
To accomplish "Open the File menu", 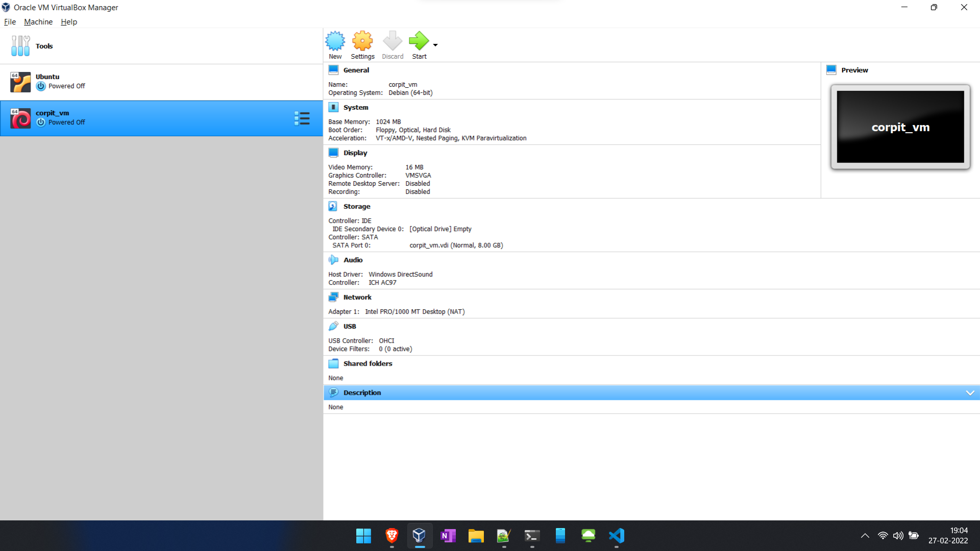I will [10, 22].
